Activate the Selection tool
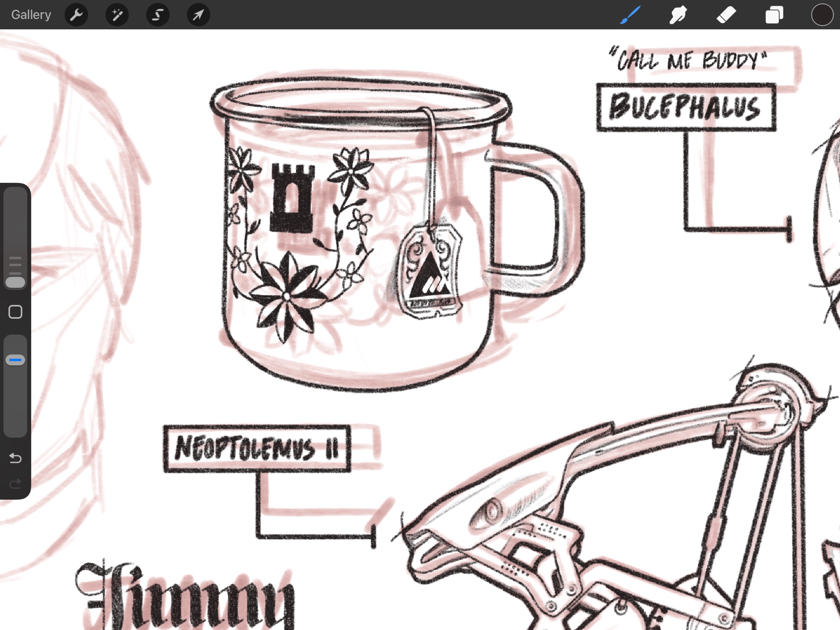Image resolution: width=840 pixels, height=630 pixels. [157, 15]
